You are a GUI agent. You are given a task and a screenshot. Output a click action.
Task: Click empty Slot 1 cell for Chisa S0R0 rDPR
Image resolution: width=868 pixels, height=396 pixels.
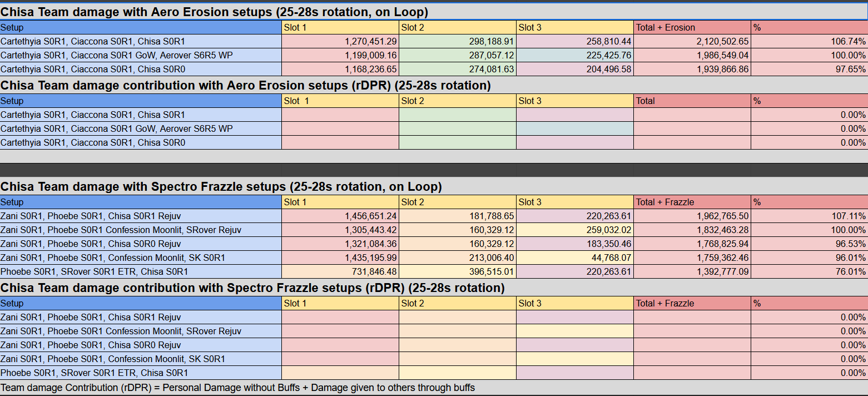point(340,142)
